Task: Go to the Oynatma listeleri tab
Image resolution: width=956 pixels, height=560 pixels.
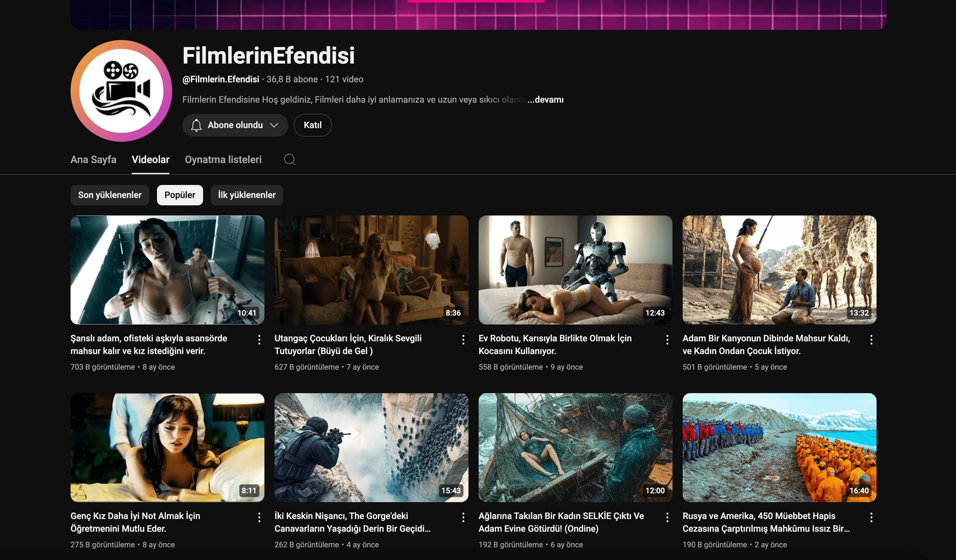Action: (223, 159)
